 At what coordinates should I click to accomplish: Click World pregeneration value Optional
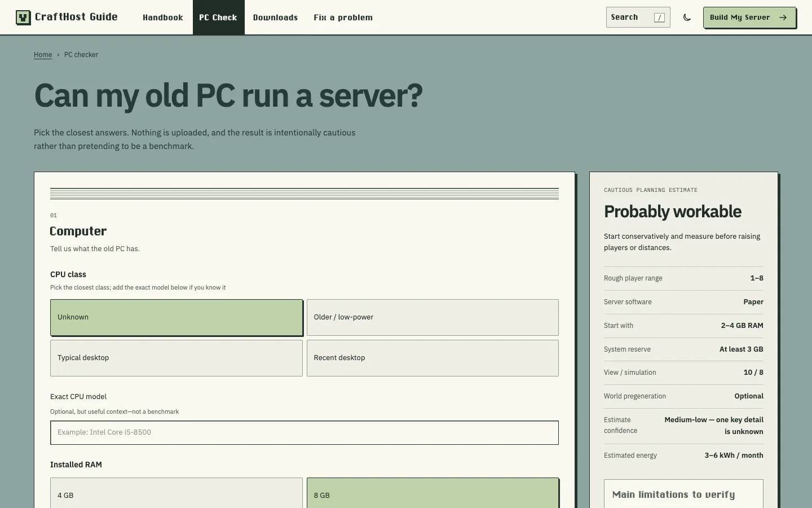coord(749,396)
